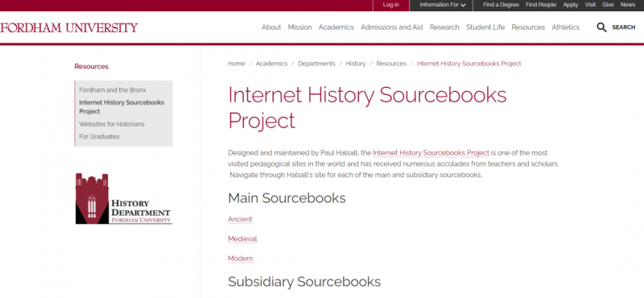The width and height of the screenshot is (644, 298).
Task: Click the History Department tower logo
Action: click(x=123, y=198)
